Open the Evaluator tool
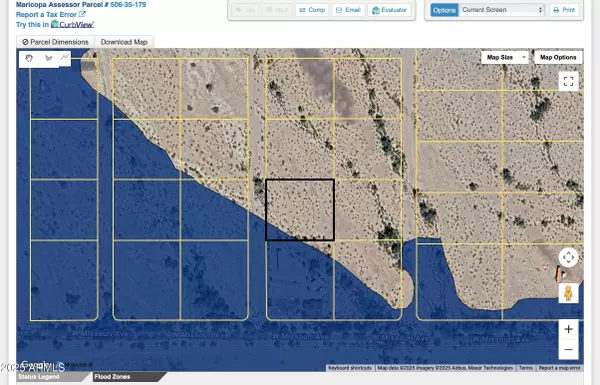Screen dimensions: 600x385 (389, 10)
